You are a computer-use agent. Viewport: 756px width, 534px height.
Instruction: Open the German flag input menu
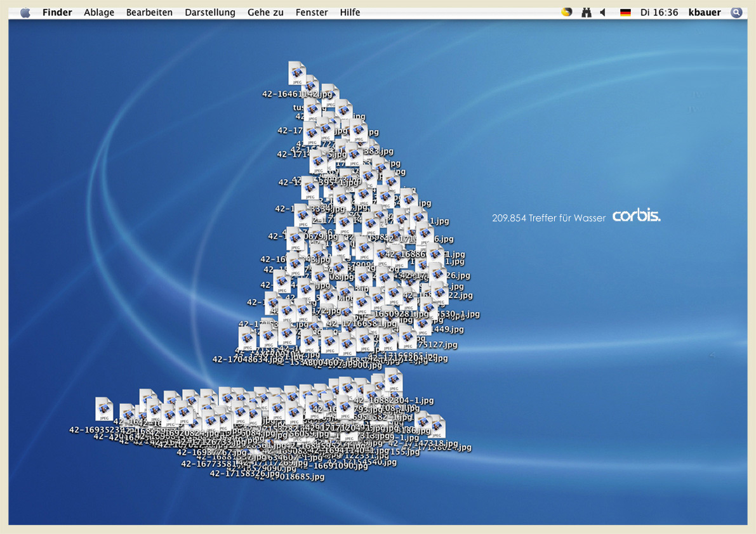625,13
